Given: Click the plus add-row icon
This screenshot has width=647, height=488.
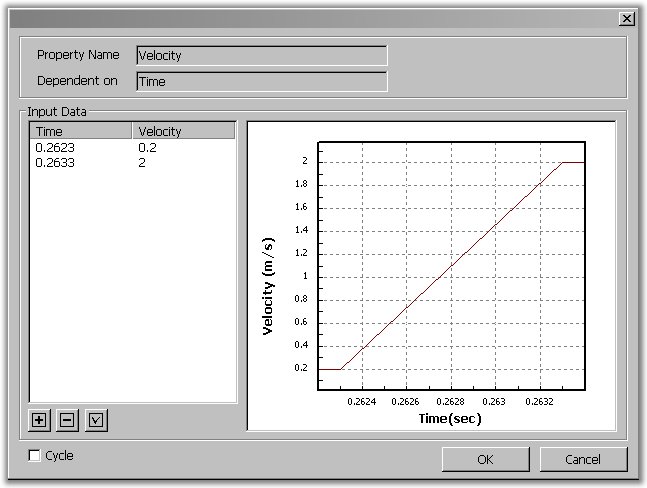Looking at the screenshot, I should 39,420.
